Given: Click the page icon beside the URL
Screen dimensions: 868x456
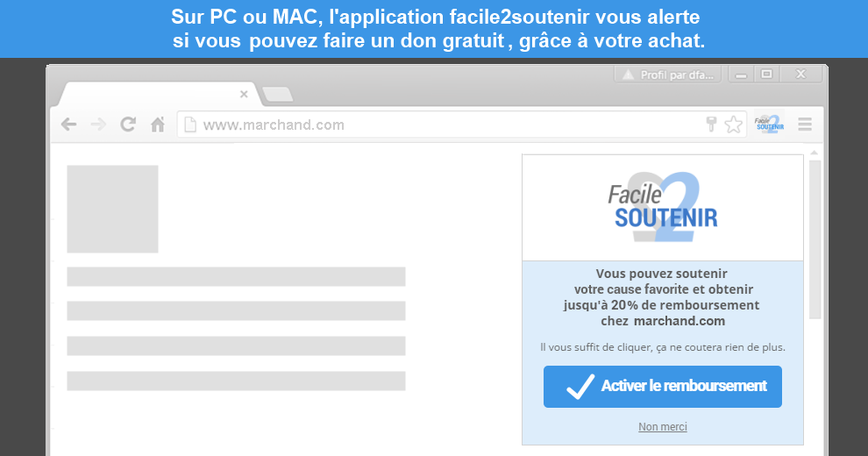Looking at the screenshot, I should (190, 125).
